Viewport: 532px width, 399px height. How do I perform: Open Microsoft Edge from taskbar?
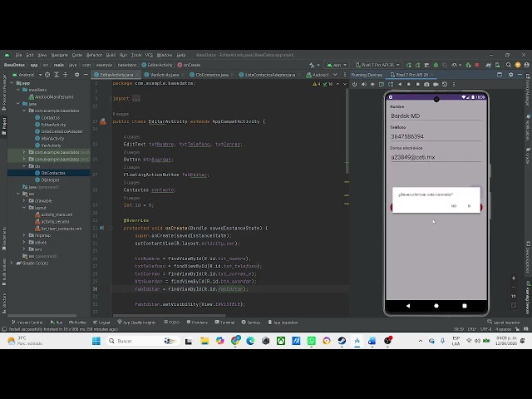coord(250,341)
